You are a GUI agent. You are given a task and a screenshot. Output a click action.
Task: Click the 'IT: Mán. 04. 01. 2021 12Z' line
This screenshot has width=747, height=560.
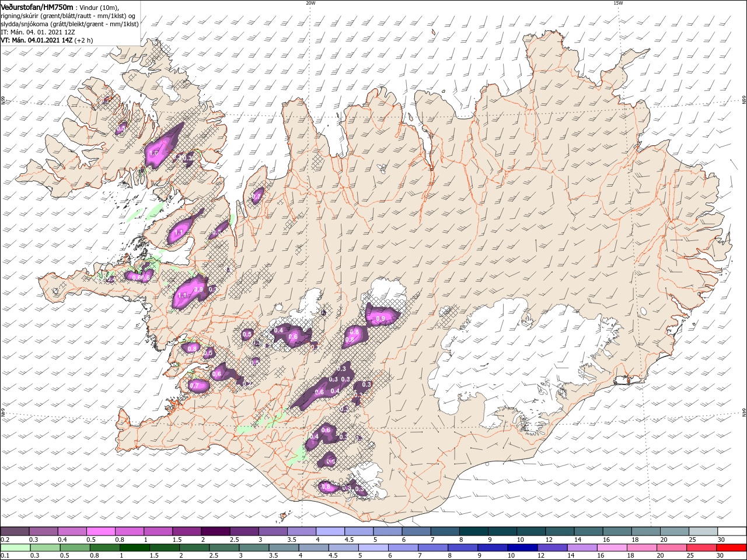38,32
